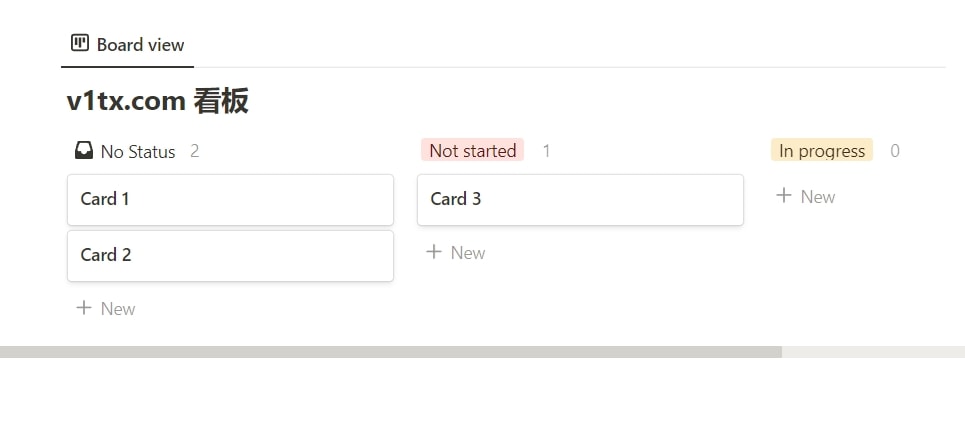Click the Not started card count 1

(546, 151)
